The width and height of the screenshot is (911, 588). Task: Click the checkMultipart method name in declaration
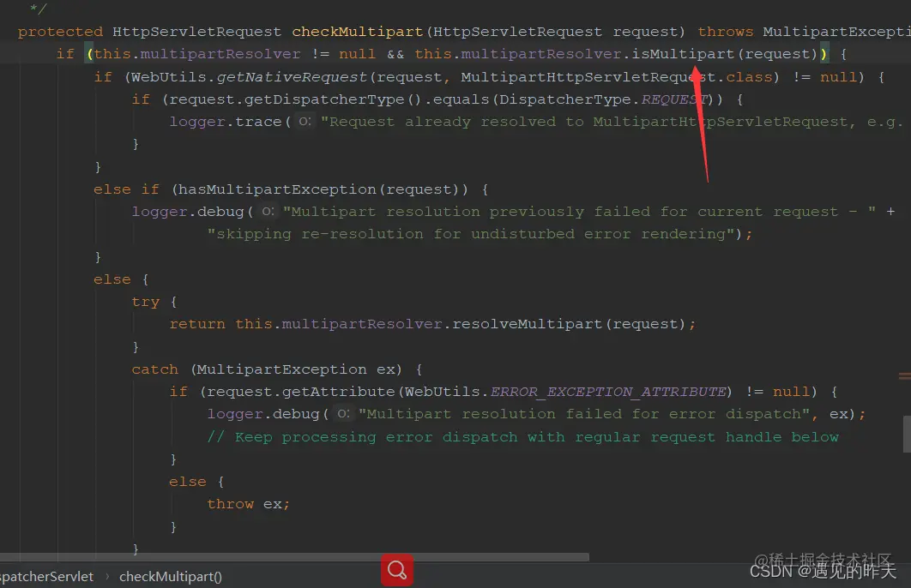pyautogui.click(x=358, y=32)
